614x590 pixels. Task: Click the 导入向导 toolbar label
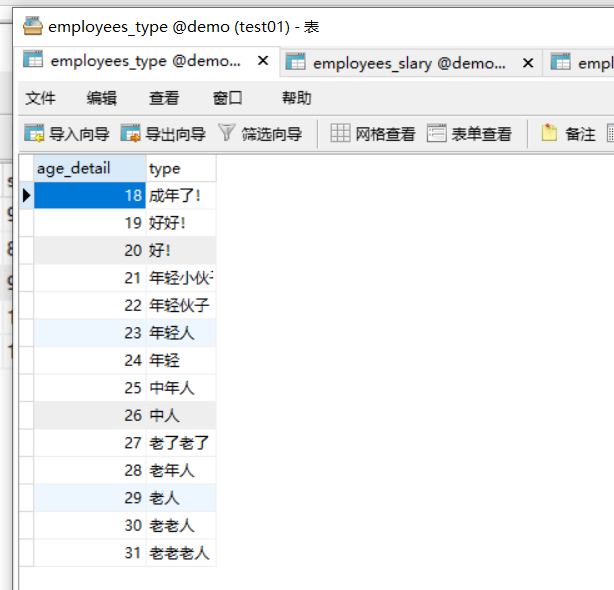[79, 134]
